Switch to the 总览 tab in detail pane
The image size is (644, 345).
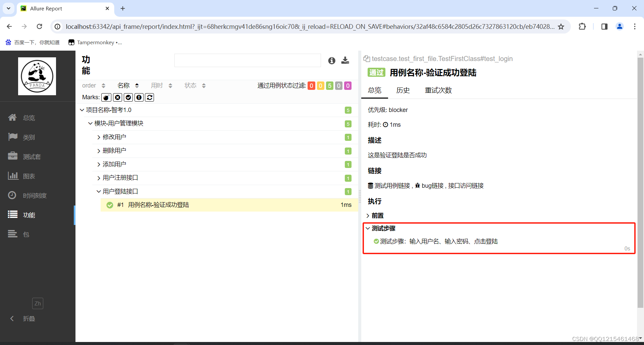coord(375,90)
